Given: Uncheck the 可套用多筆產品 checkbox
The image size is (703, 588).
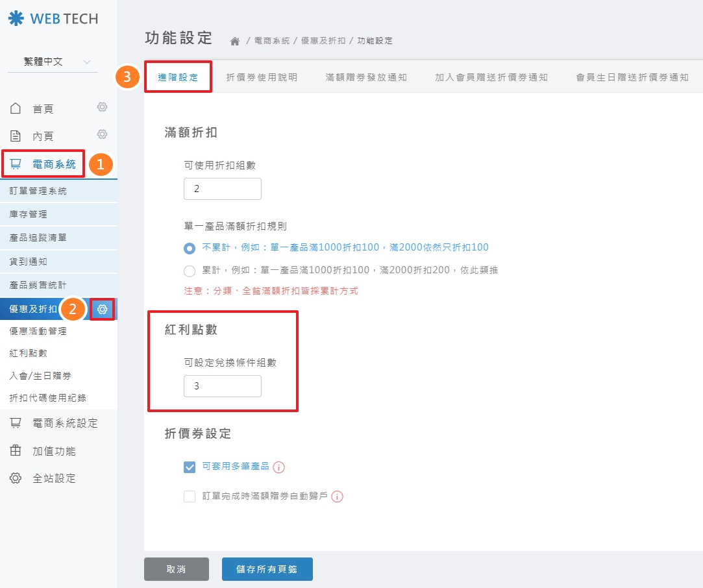Looking at the screenshot, I should (x=190, y=467).
